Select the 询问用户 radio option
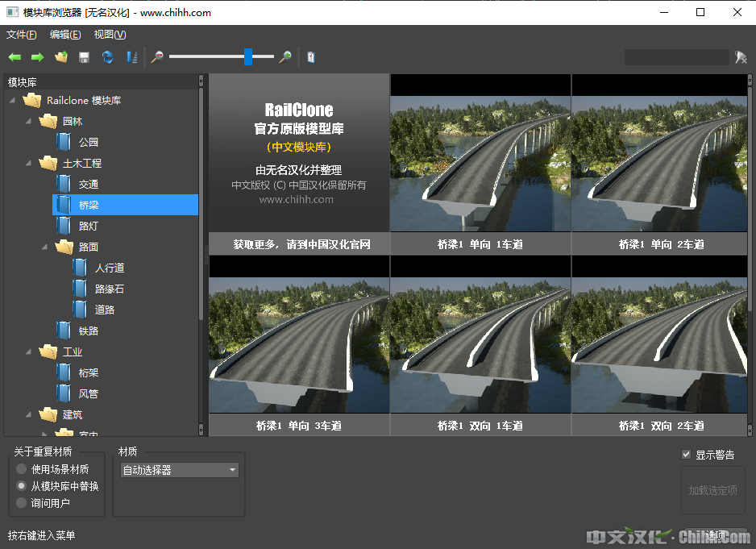 coord(22,503)
